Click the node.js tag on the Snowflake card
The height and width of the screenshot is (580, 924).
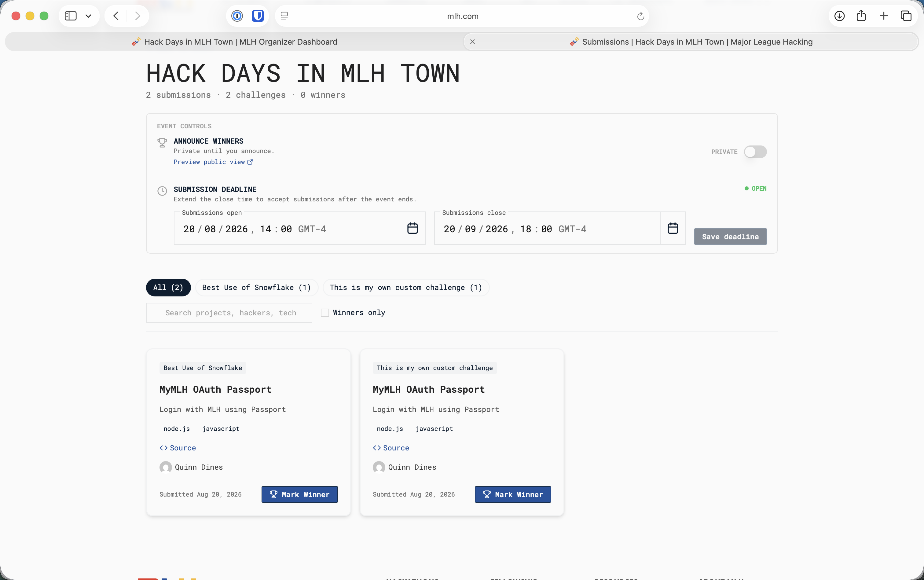177,428
